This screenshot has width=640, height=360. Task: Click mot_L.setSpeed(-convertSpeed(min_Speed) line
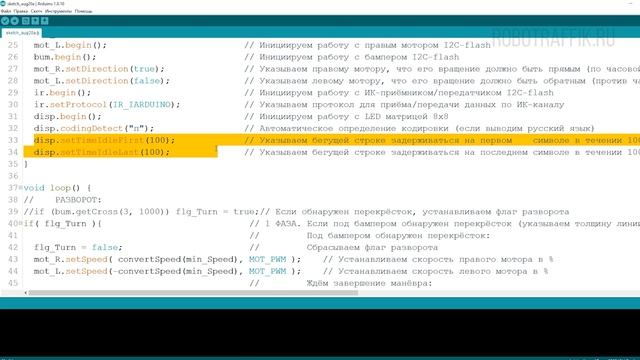[x=167, y=271]
